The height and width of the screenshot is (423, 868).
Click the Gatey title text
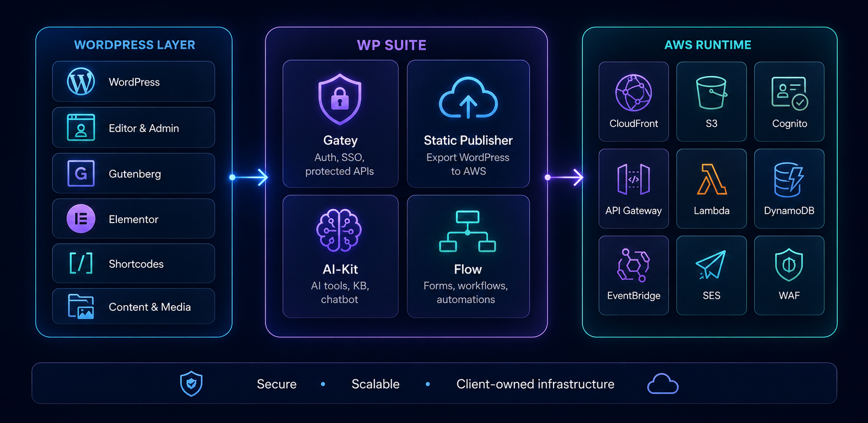(x=341, y=140)
